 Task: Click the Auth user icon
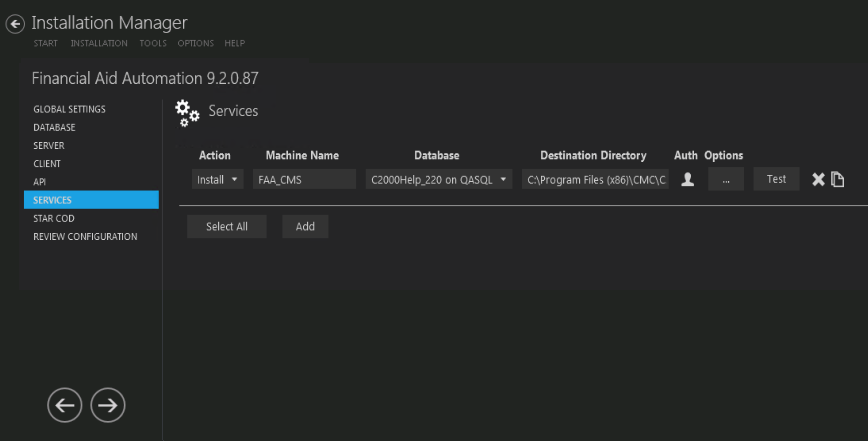coord(688,179)
